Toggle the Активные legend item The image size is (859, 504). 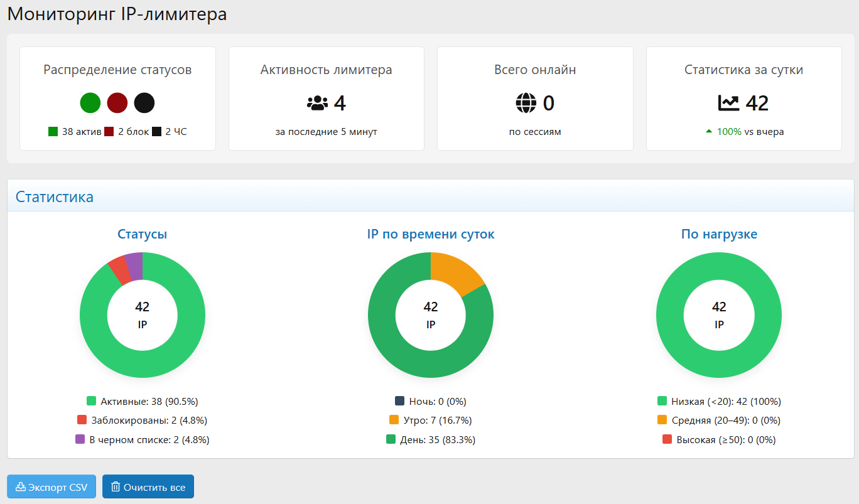143,402
